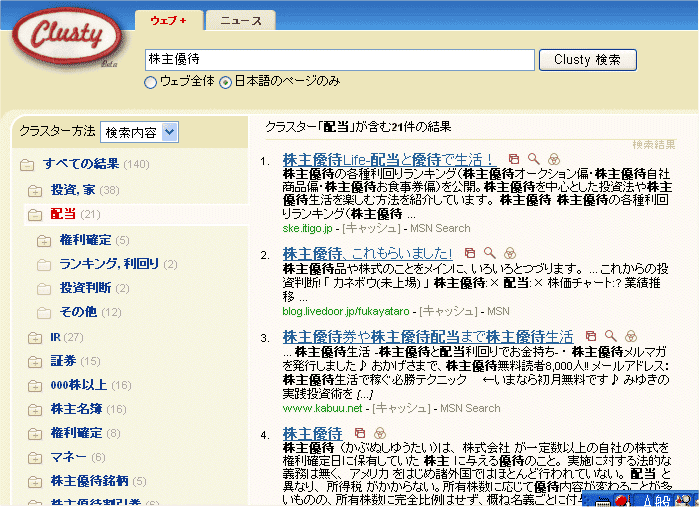Show result 1 in the clusters
699x507 pixels.
554,159
